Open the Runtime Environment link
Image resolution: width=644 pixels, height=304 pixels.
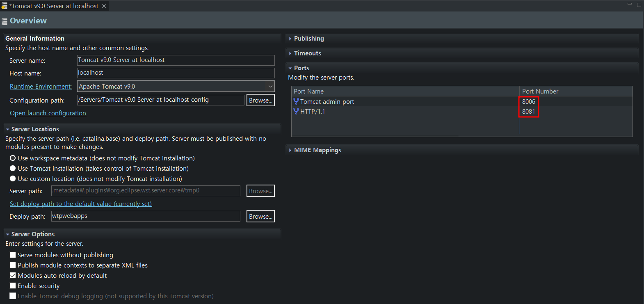pos(41,86)
